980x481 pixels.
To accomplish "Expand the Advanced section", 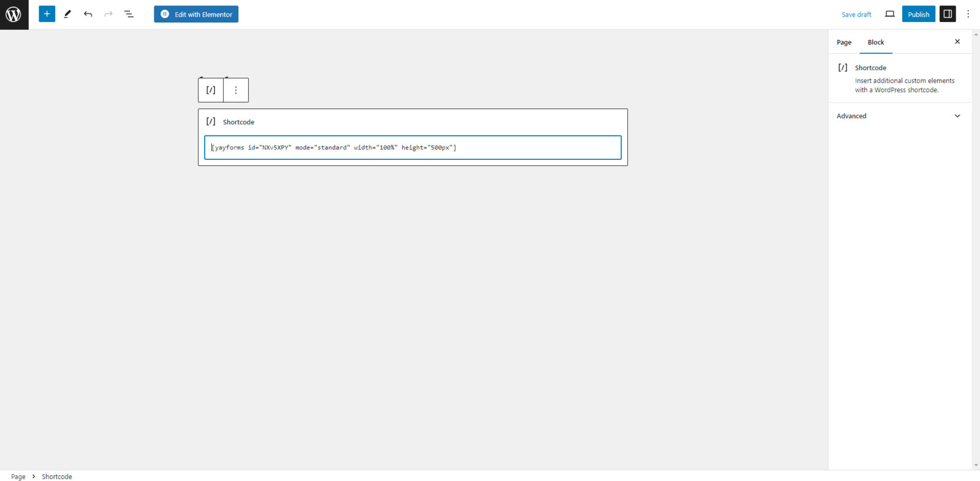I will click(899, 116).
